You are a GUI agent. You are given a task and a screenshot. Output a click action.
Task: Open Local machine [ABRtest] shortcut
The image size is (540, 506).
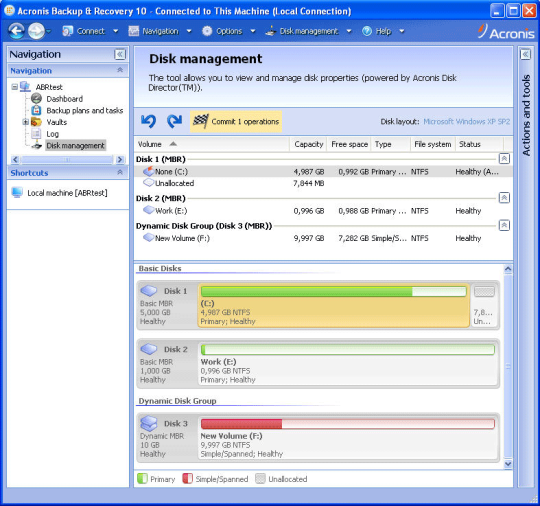click(x=67, y=193)
